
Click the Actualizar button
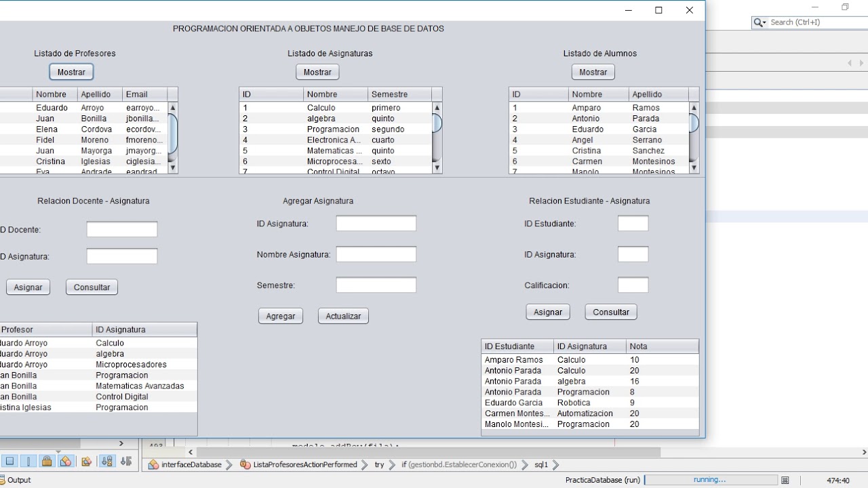(343, 316)
